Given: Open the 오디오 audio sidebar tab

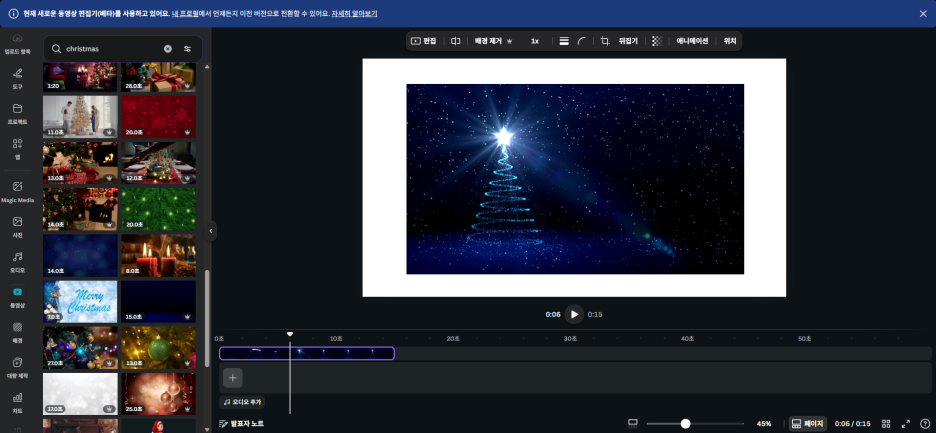Looking at the screenshot, I should pyautogui.click(x=17, y=262).
